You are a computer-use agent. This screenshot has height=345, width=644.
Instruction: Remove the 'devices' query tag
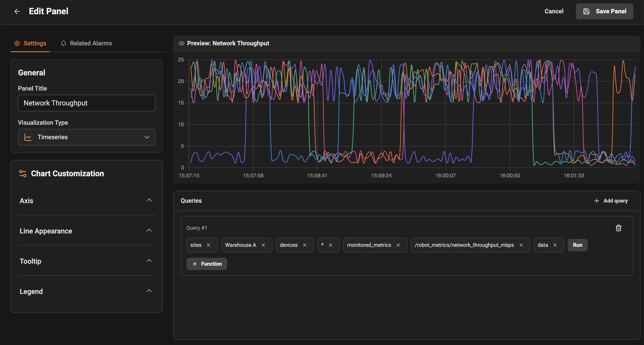(x=304, y=245)
